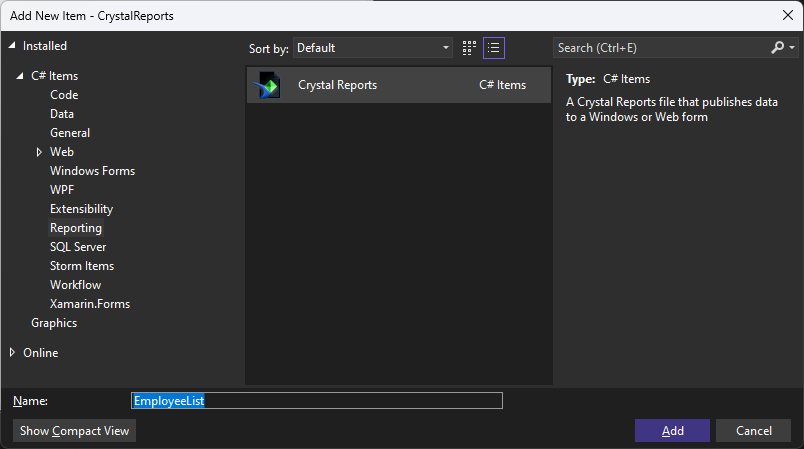Select the Graphics category
The image size is (804, 449).
(x=54, y=323)
